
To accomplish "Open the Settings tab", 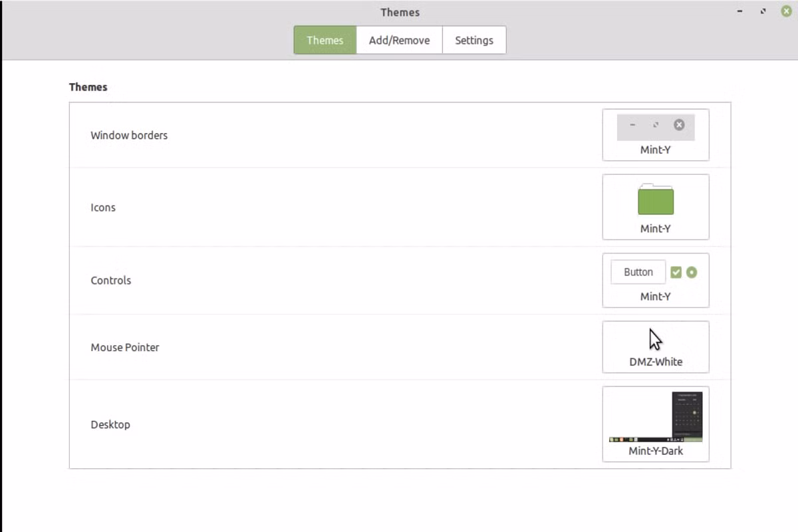I will [x=474, y=40].
